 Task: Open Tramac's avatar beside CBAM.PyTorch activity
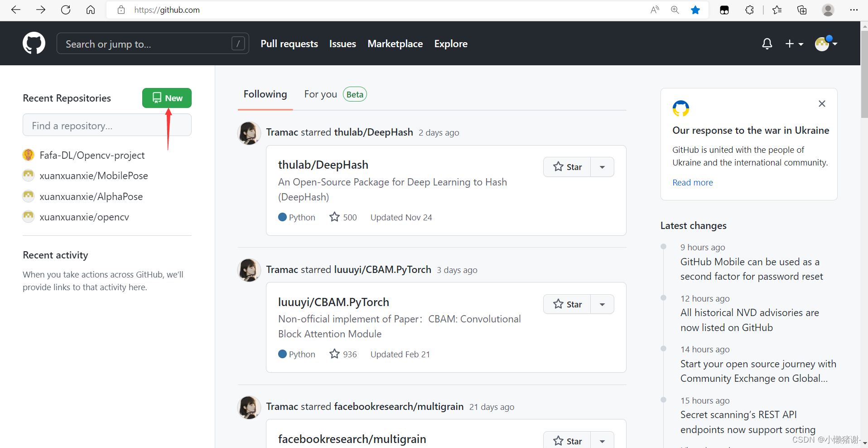249,270
